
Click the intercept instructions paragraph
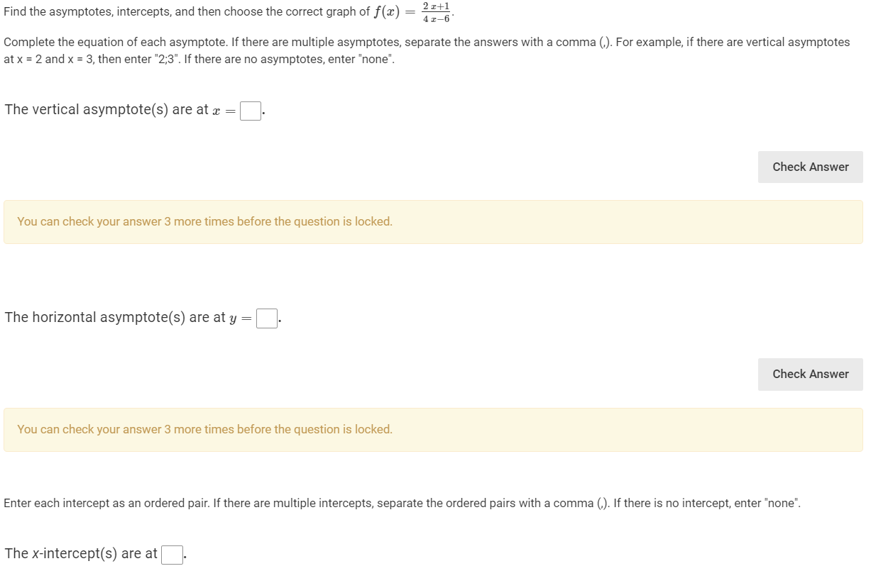pyautogui.click(x=401, y=502)
